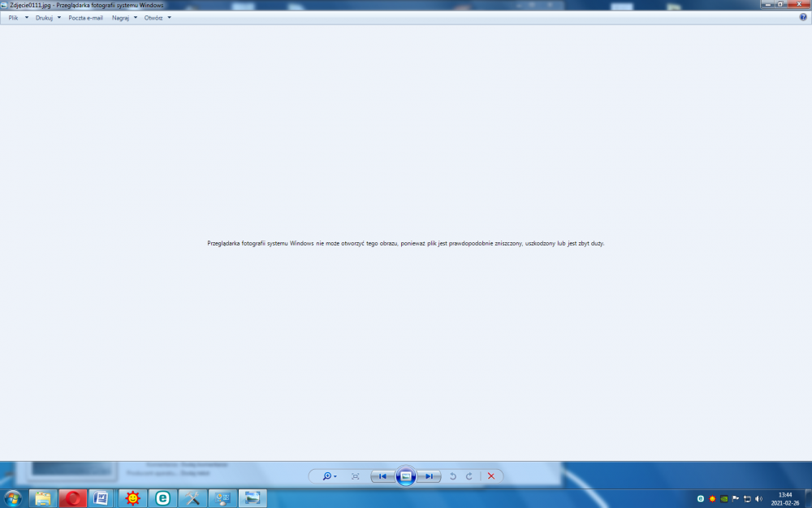Rotate the photo clockwise
This screenshot has width=812, height=508.
[x=469, y=476]
